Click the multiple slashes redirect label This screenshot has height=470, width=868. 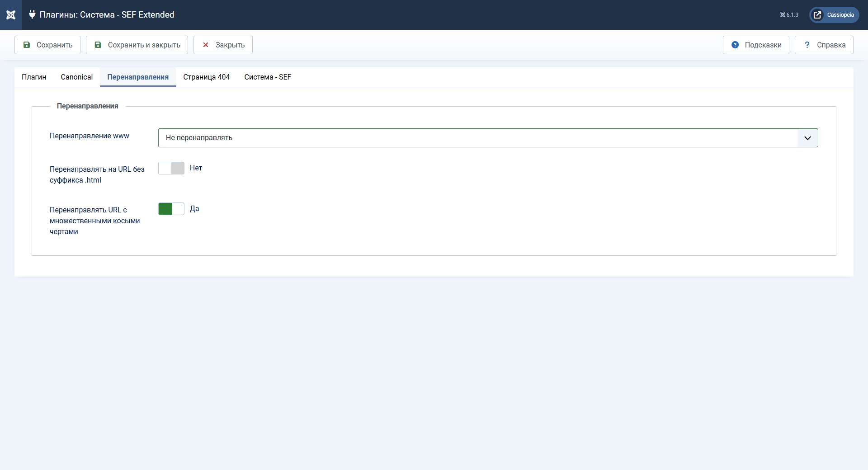pyautogui.click(x=95, y=221)
